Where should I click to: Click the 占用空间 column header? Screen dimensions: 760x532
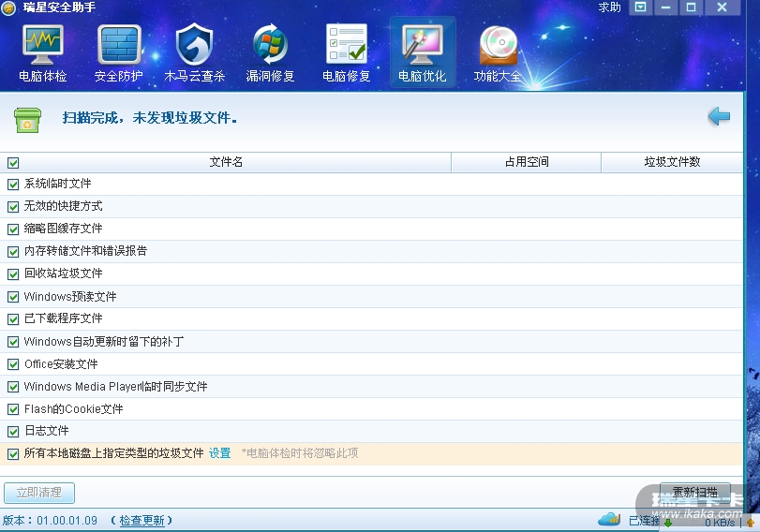pyautogui.click(x=527, y=162)
